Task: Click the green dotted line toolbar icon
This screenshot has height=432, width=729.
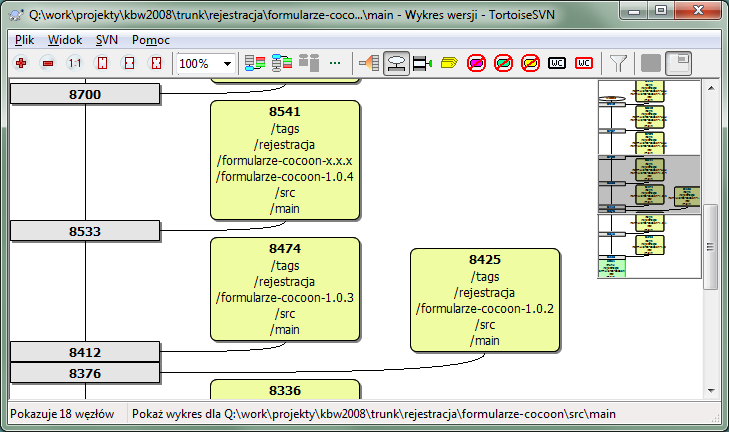Action: (x=335, y=63)
